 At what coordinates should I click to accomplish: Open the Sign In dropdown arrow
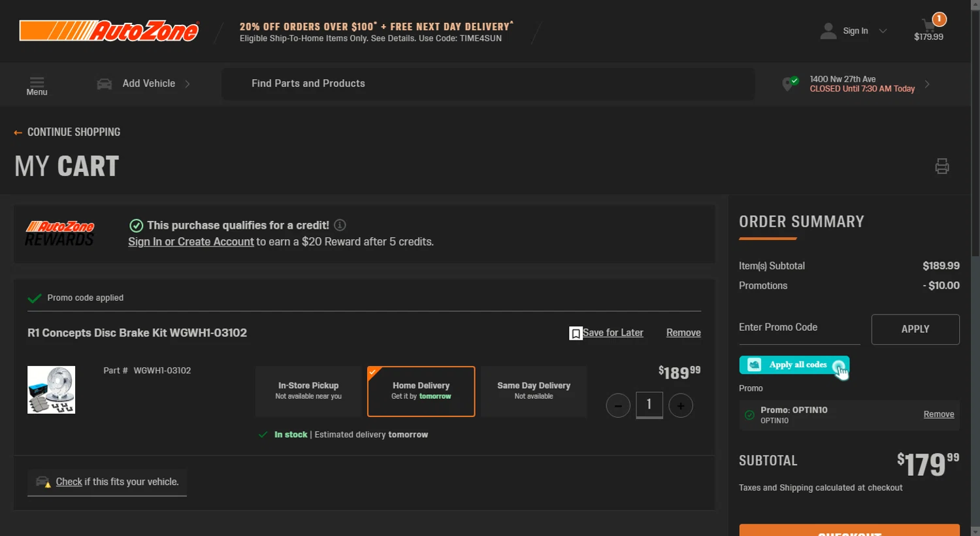point(883,31)
